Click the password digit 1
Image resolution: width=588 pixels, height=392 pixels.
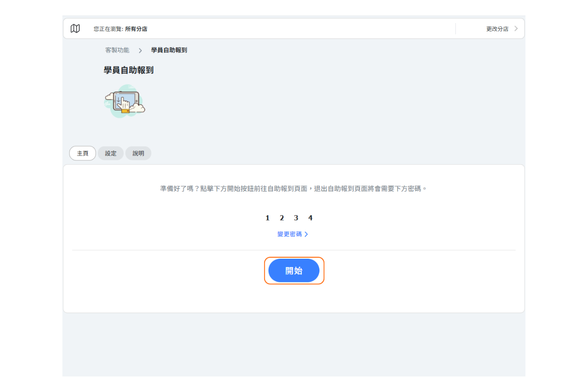[268, 218]
